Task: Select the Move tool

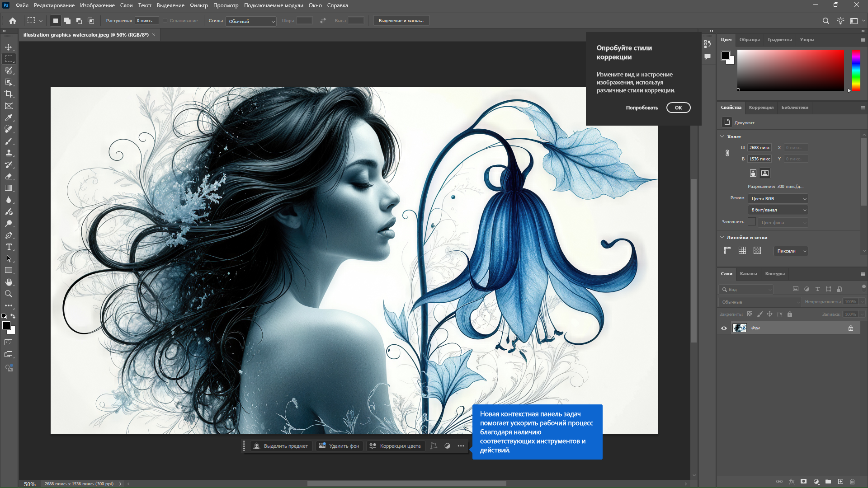Action: click(x=9, y=47)
